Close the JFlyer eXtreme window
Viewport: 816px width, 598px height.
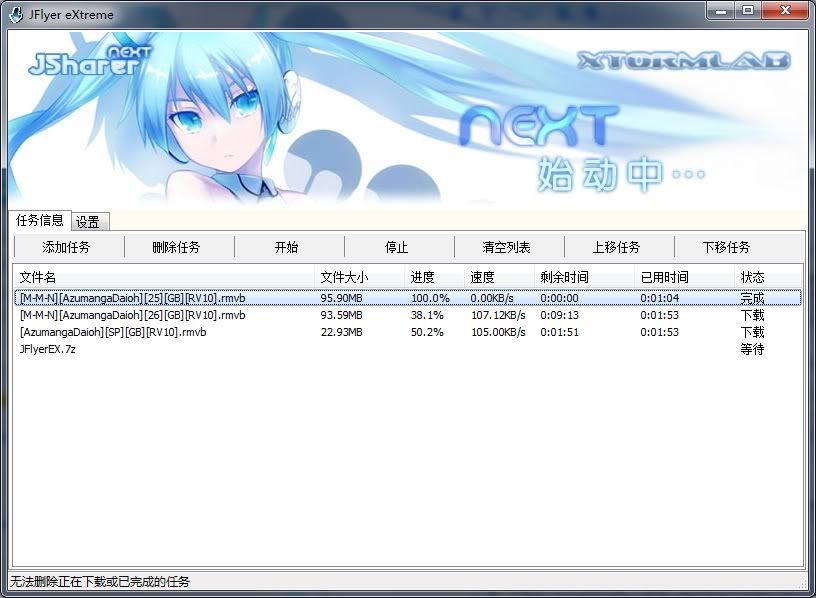coord(785,10)
